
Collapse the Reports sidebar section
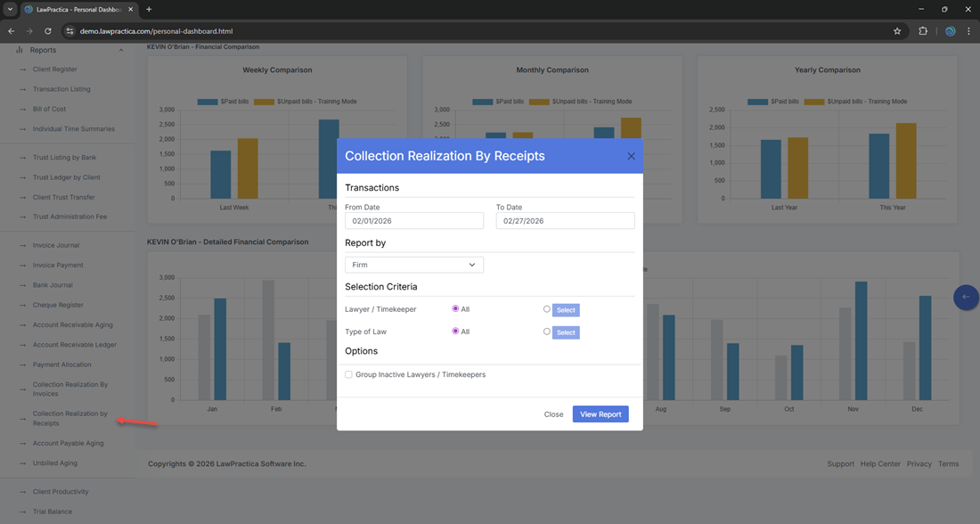[121, 50]
